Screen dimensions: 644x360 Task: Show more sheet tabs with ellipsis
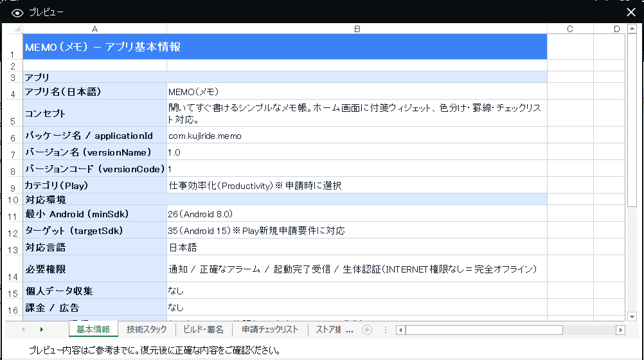(x=350, y=330)
